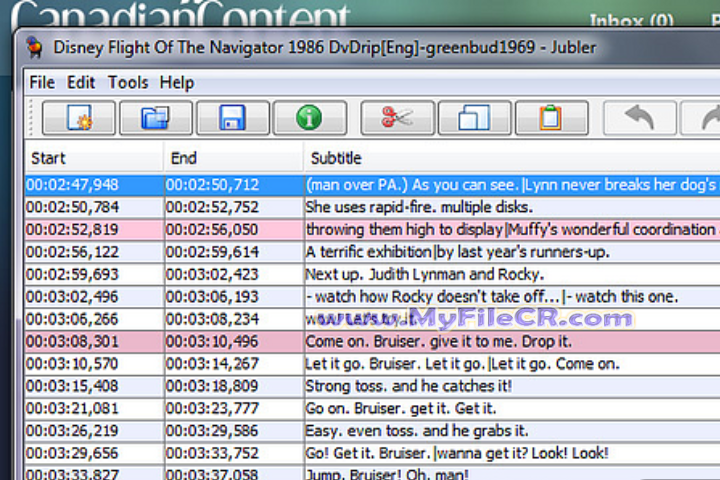Open the File menu
Viewport: 720px width, 480px height.
42,83
